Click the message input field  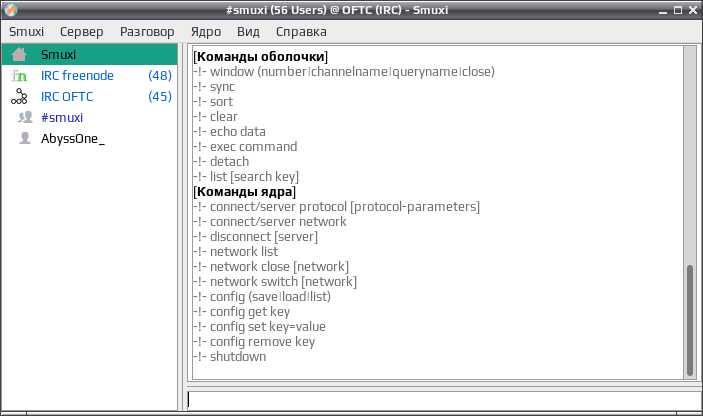[442, 399]
